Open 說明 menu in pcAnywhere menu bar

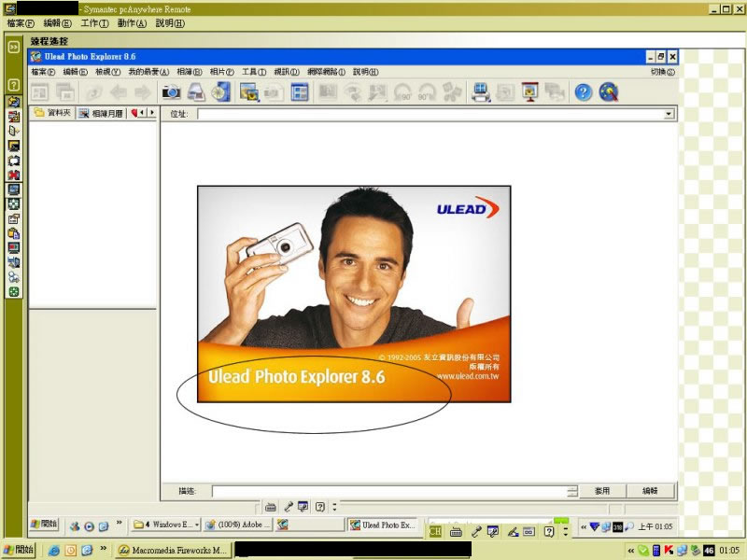coord(170,22)
